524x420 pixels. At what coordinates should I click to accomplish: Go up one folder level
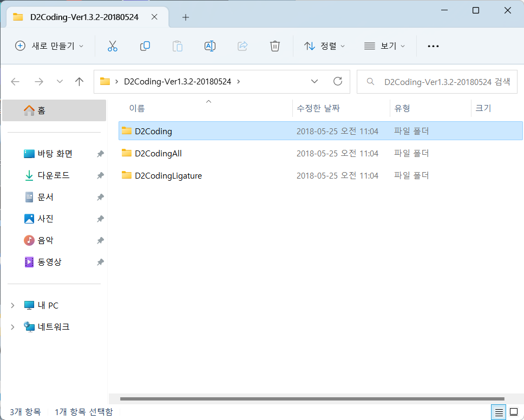[80, 82]
